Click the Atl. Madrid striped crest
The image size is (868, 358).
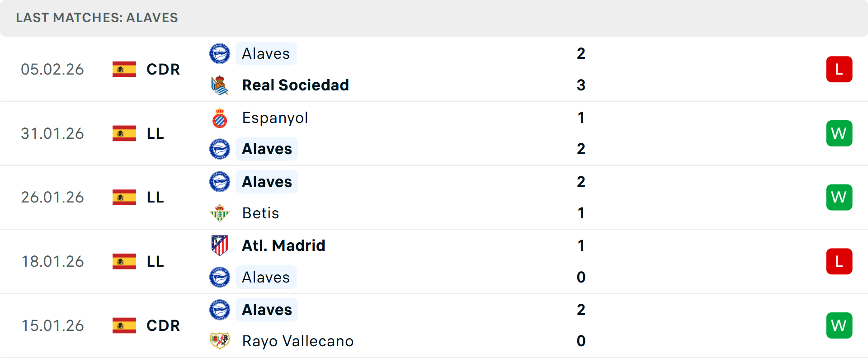220,245
